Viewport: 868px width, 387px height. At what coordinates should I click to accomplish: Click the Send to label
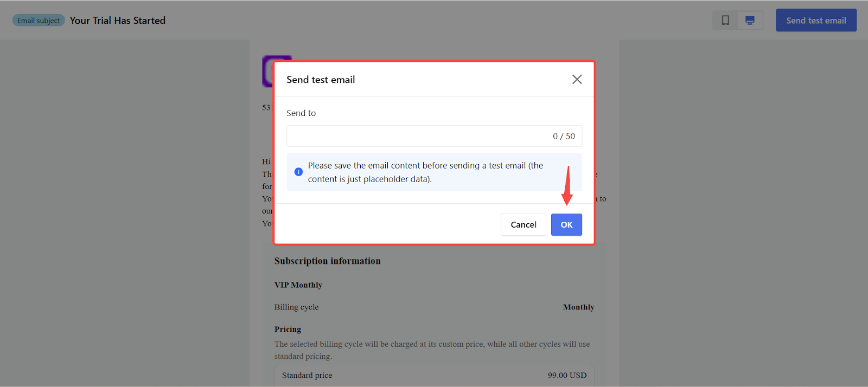click(x=301, y=113)
